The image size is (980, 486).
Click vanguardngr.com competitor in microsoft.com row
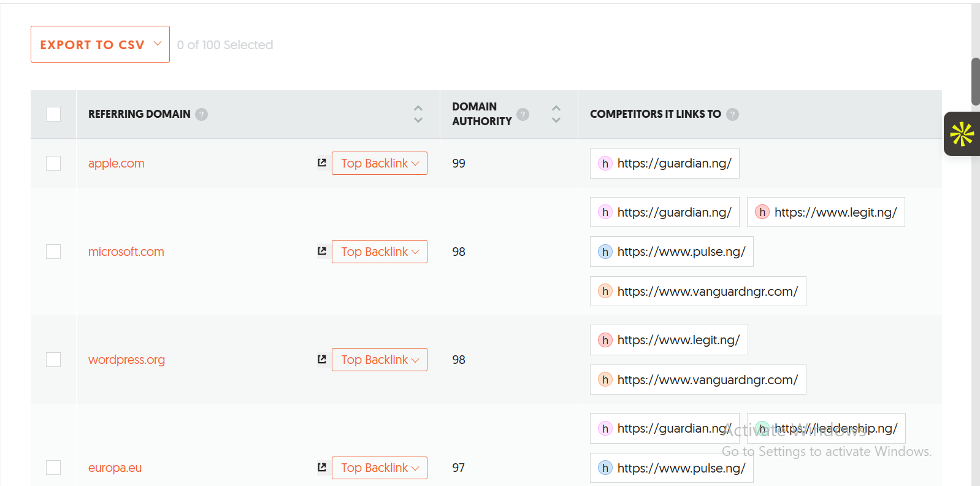[x=698, y=291]
